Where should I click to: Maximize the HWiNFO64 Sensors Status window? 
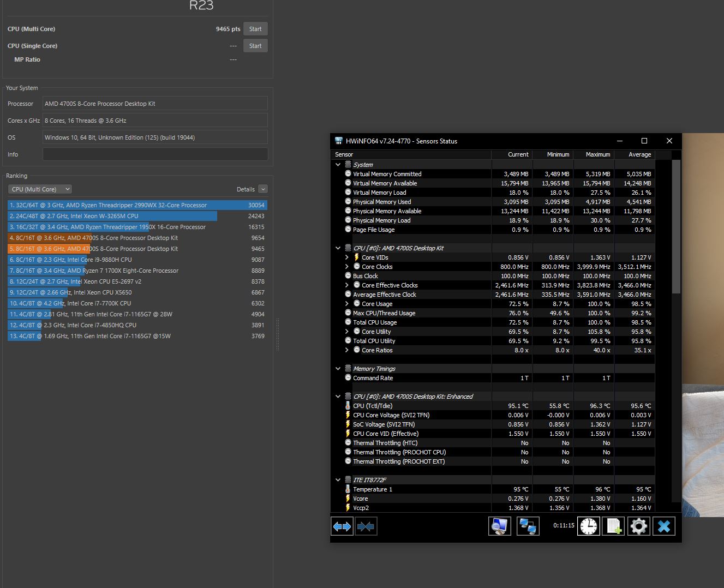tap(644, 141)
